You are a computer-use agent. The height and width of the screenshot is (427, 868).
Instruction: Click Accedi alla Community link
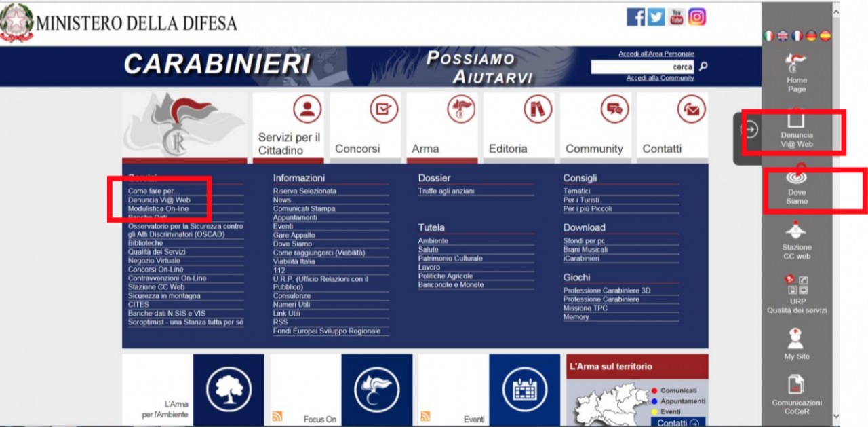pyautogui.click(x=660, y=78)
